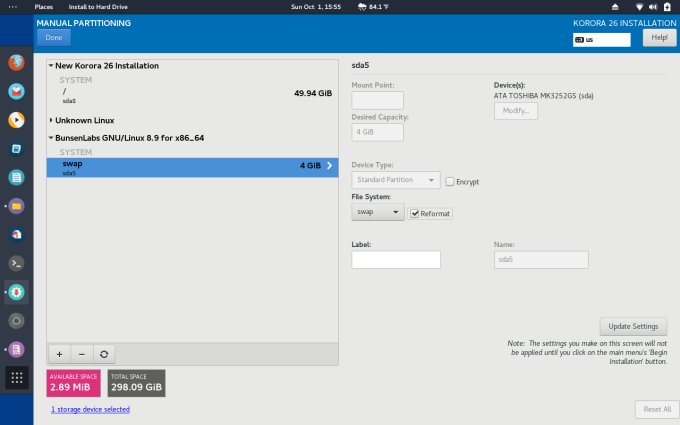Expand the Unknown Linux group
Viewport: 680px width, 425px height.
coord(51,120)
